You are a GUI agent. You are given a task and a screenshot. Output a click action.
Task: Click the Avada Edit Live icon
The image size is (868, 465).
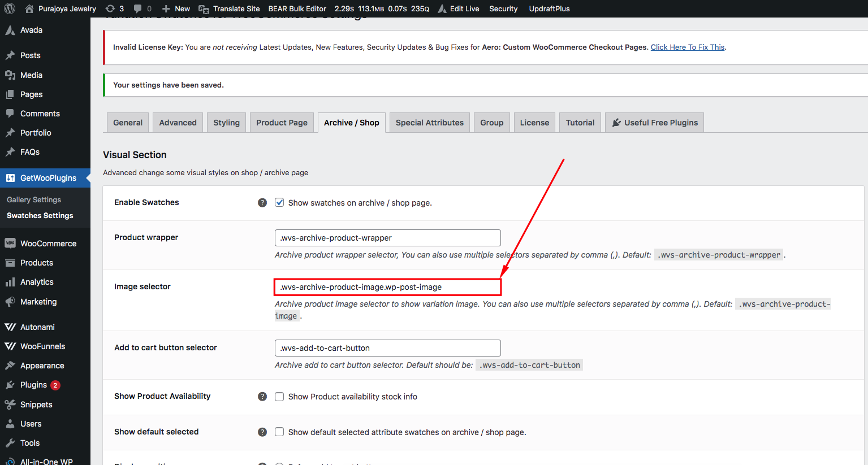442,8
